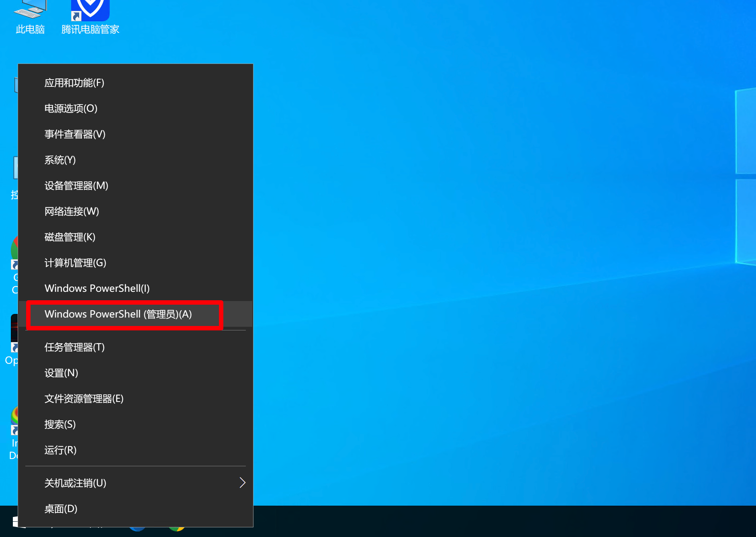Viewport: 756px width, 537px height.
Task: Choose 电源选项(O) in the context menu
Action: 136,109
